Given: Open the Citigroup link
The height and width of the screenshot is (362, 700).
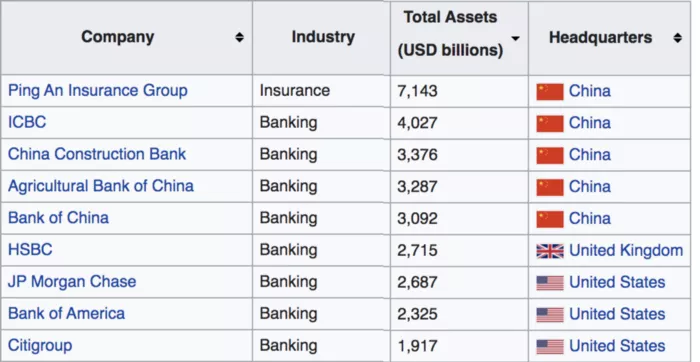Looking at the screenshot, I should pos(40,346).
